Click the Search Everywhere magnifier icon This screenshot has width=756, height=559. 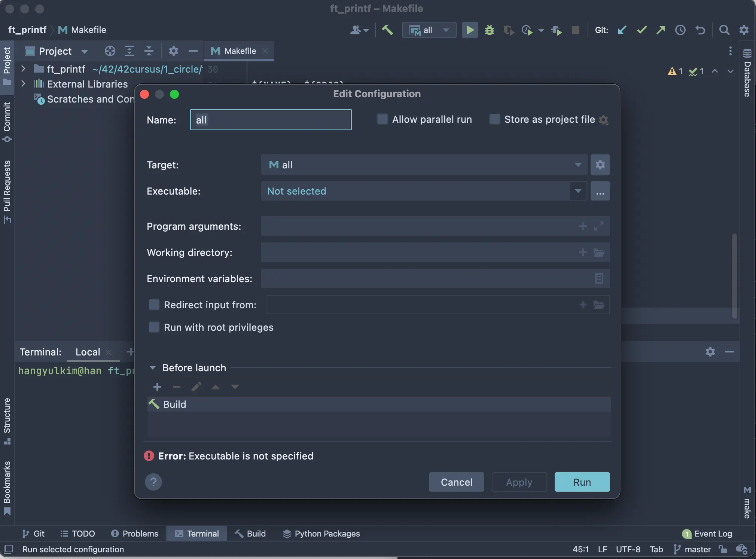click(725, 30)
